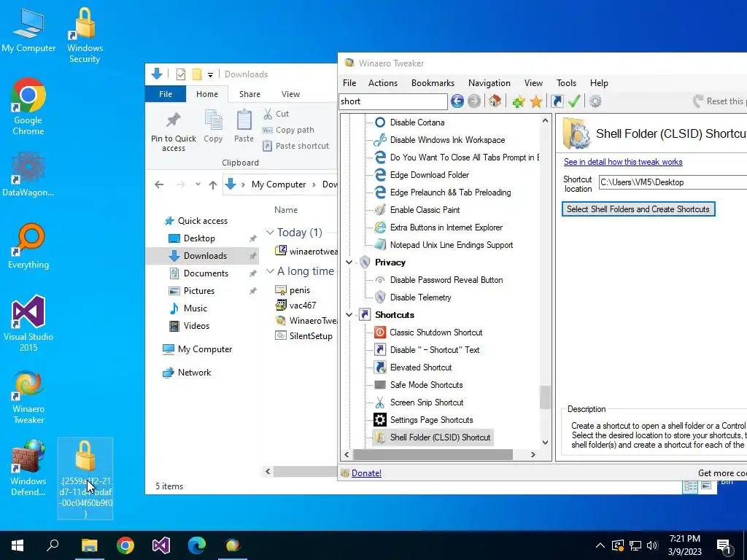Viewport: 747px width, 560px height.
Task: Select the DataWagon desktop shortcut
Action: 28,174
